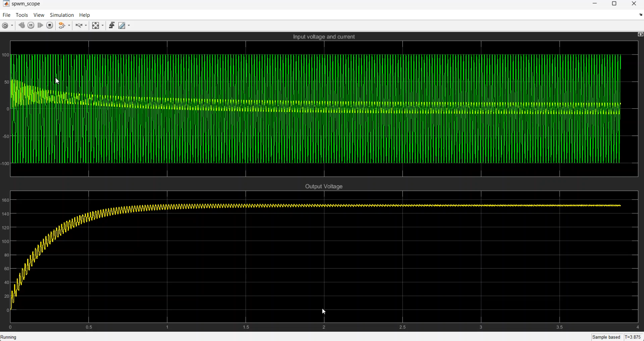Click the MATLAB logo in title bar
This screenshot has width=644, height=341.
click(6, 4)
